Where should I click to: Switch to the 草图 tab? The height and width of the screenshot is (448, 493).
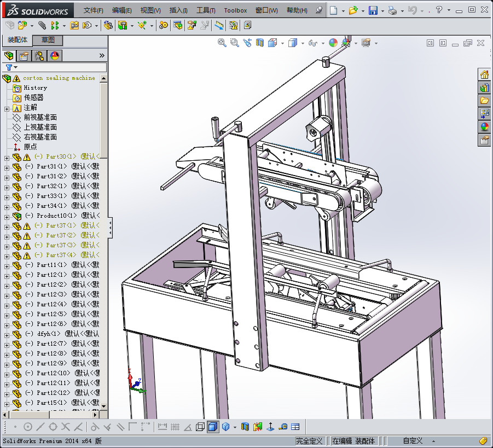click(x=48, y=40)
